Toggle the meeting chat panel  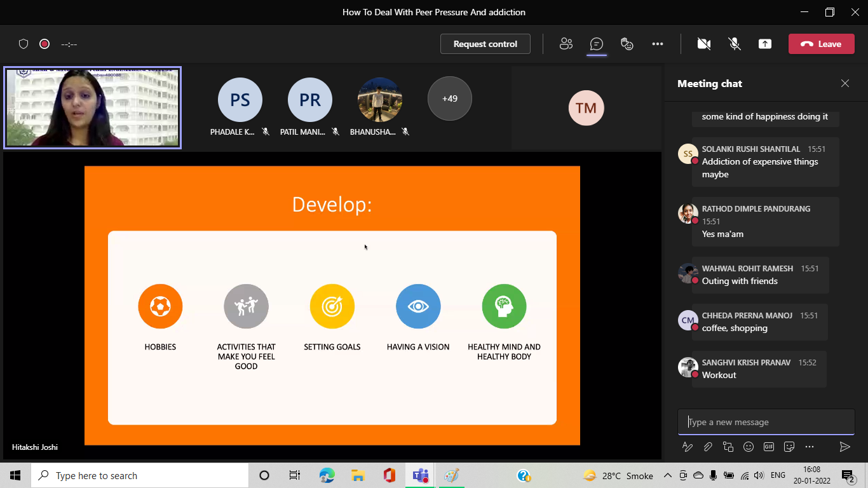(596, 44)
